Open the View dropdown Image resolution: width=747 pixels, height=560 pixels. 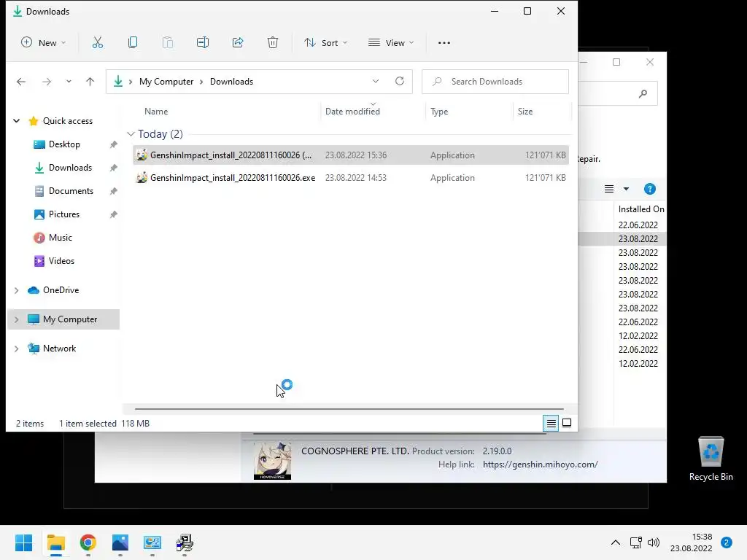click(x=391, y=43)
